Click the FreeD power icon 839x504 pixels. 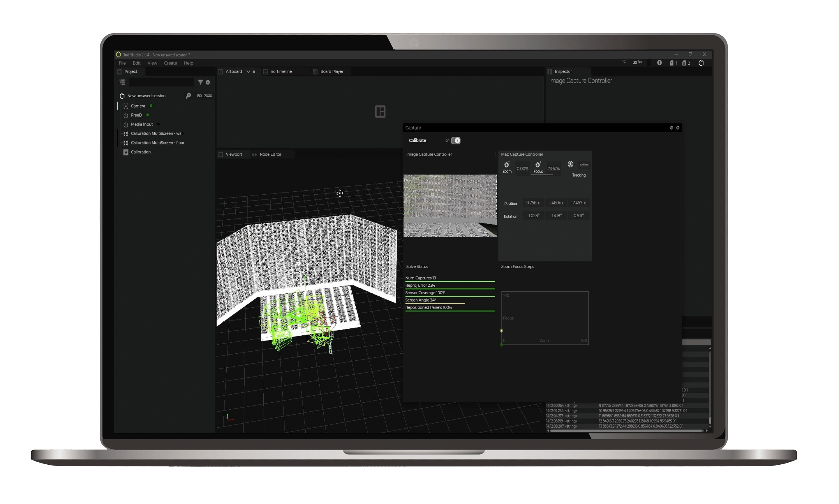click(126, 115)
